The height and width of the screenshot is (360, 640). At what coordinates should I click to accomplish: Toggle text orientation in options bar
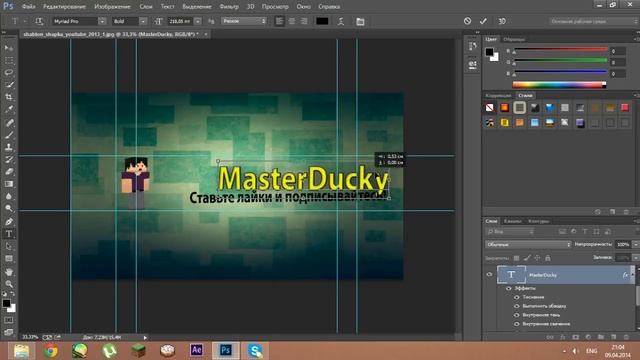[x=39, y=21]
